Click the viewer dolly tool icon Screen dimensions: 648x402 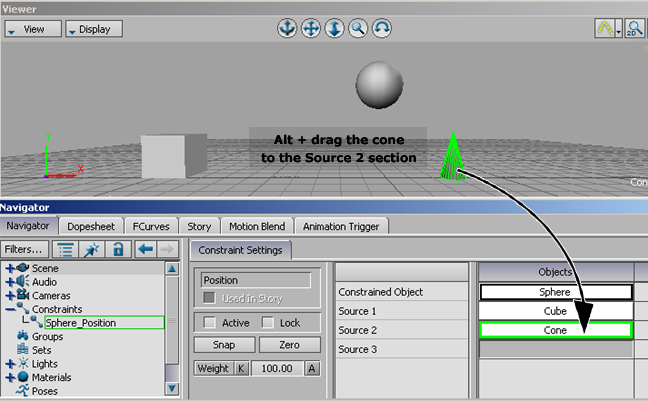[x=334, y=29]
